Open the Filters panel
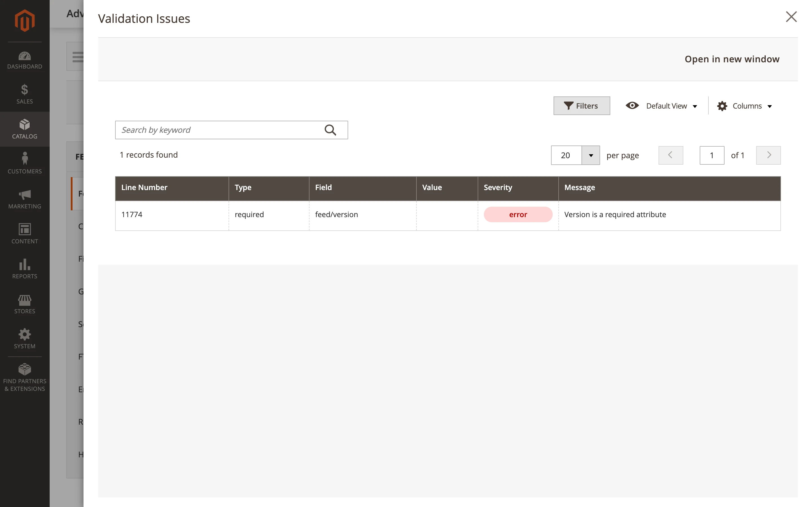This screenshot has height=507, width=812. click(581, 106)
